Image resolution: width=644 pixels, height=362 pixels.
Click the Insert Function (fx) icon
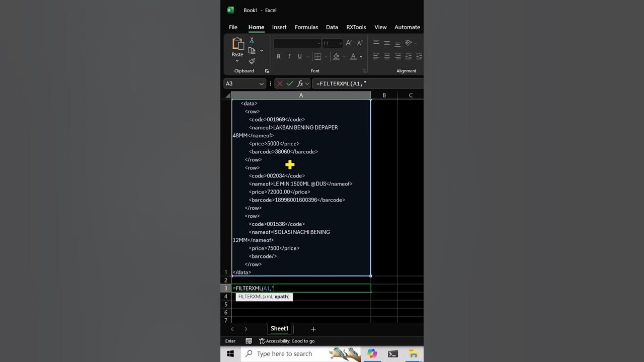coord(300,83)
